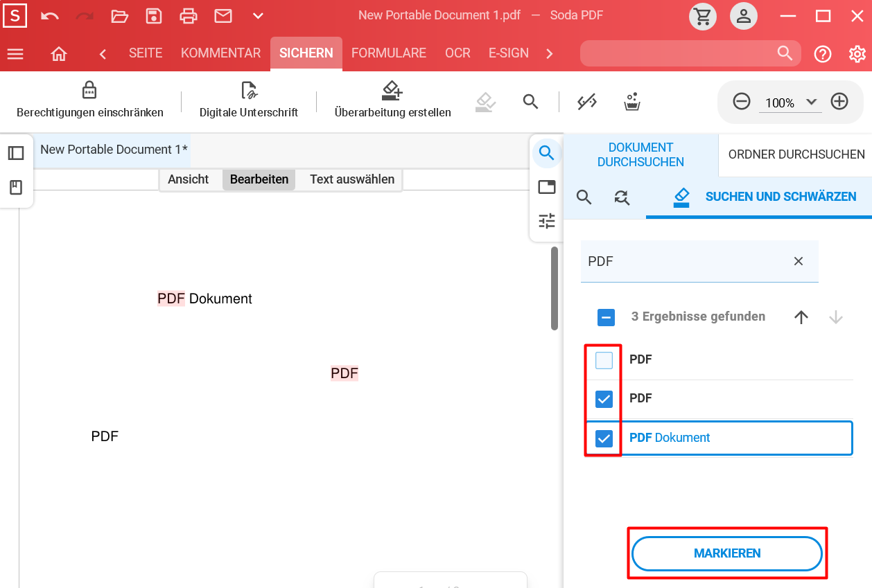
Task: Click the search and redact magnifier in toolbar
Action: click(x=530, y=102)
